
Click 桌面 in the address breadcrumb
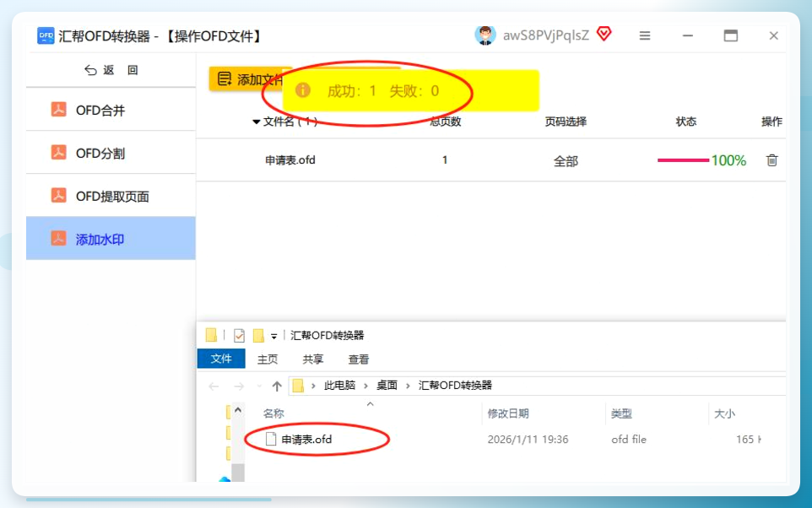click(x=387, y=386)
